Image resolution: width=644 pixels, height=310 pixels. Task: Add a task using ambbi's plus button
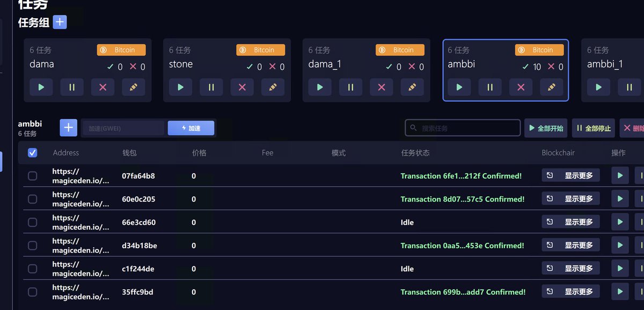(68, 128)
